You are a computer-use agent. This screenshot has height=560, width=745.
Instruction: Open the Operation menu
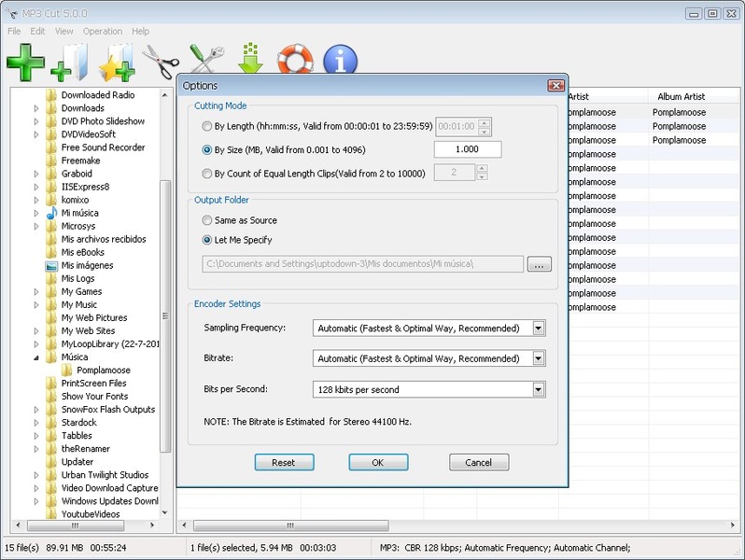point(102,32)
